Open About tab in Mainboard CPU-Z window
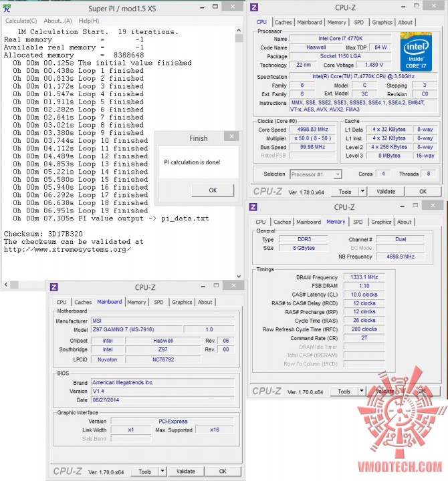This screenshot has width=448, height=481. click(x=205, y=302)
